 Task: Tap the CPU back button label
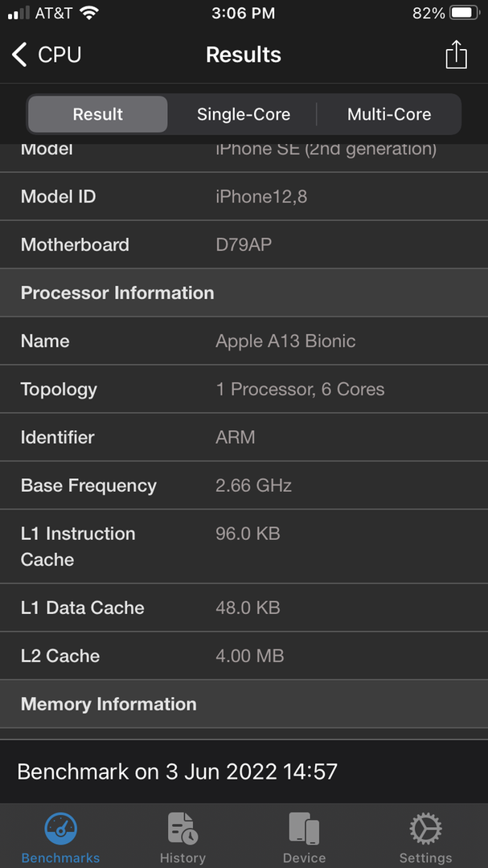[x=59, y=55]
